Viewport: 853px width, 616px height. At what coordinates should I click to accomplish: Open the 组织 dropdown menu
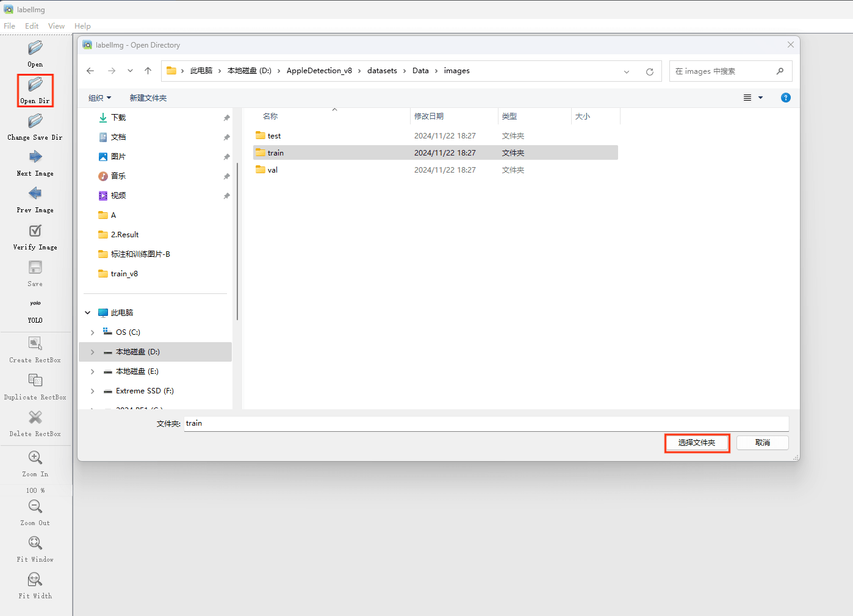coord(99,98)
